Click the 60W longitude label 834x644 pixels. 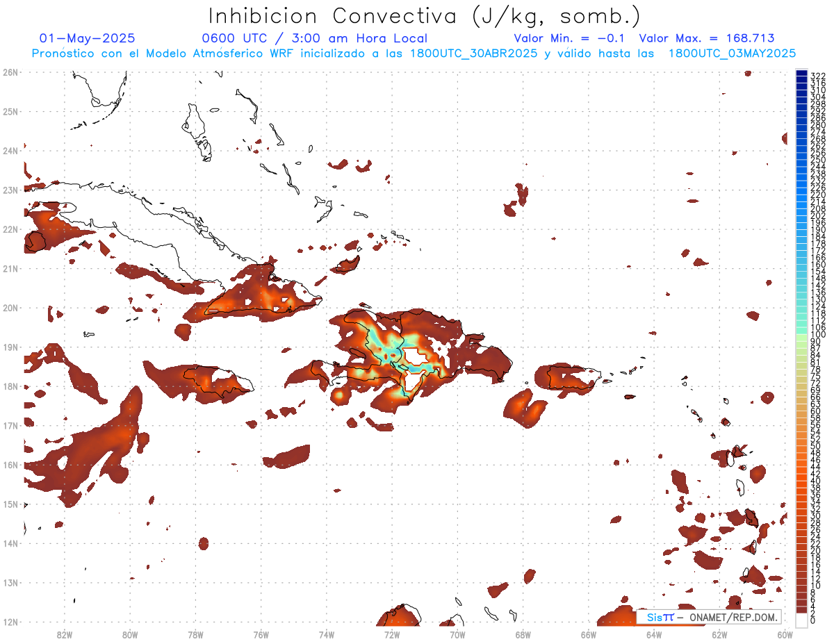tap(785, 634)
